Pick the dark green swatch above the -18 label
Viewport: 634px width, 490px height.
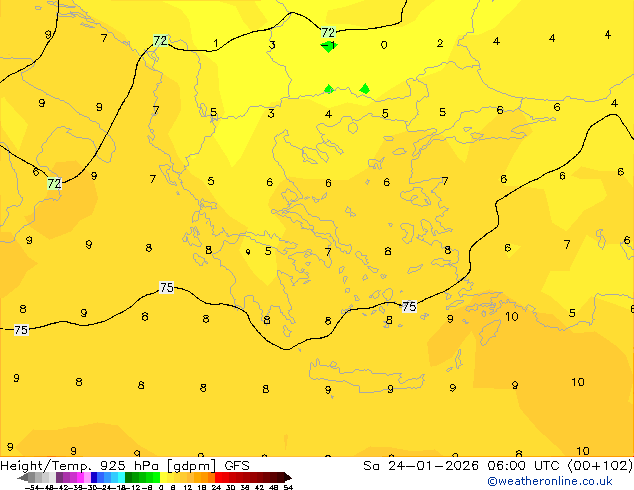[129, 477]
